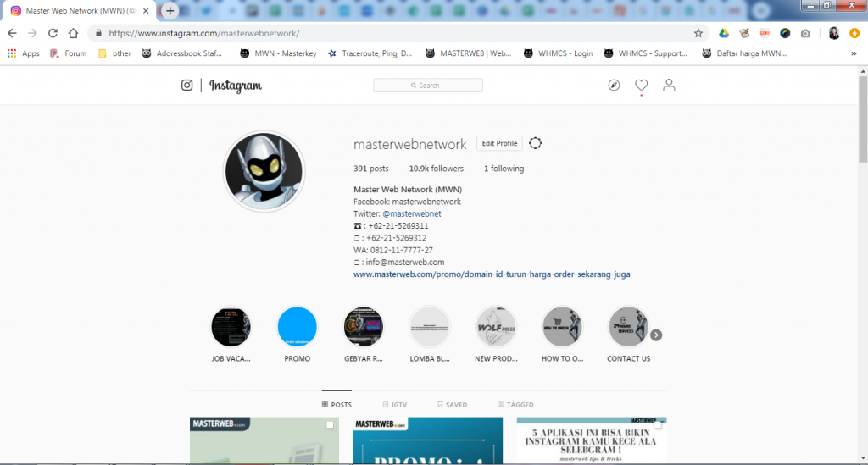Open a new Chrome tab

pyautogui.click(x=170, y=11)
